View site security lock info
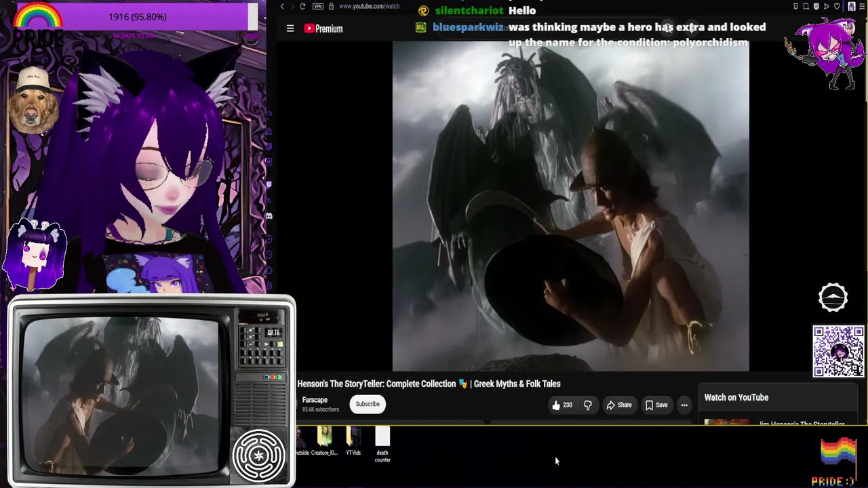The image size is (868, 488). click(x=331, y=7)
